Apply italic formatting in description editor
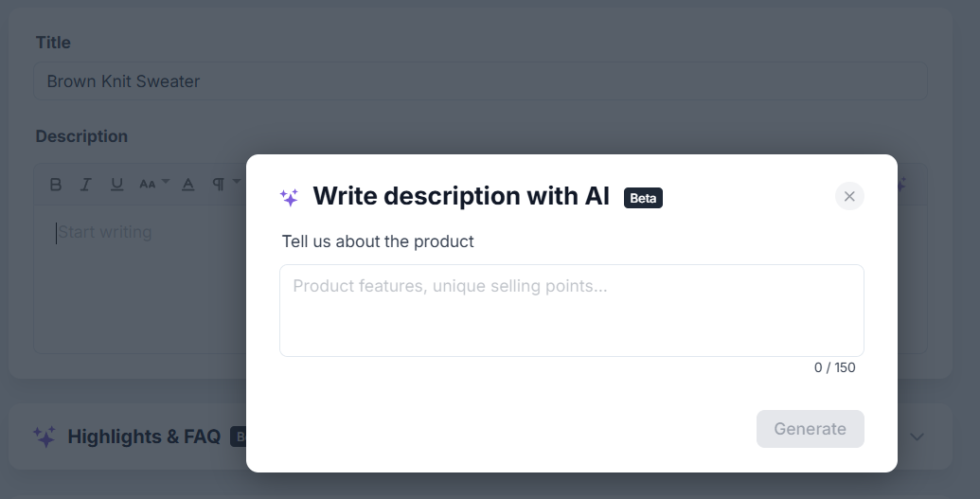Screen dimensions: 980x499 (85, 185)
